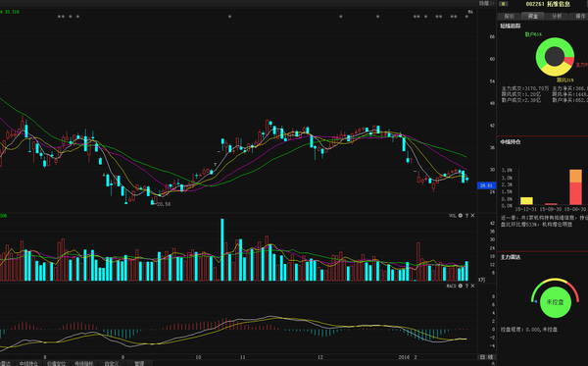Click the MA label at chart top
The image size is (588, 366).
pos(470,12)
